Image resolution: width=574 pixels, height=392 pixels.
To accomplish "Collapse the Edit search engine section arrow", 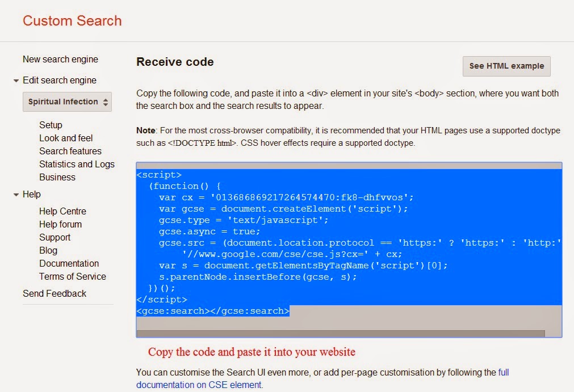I will pyautogui.click(x=16, y=81).
